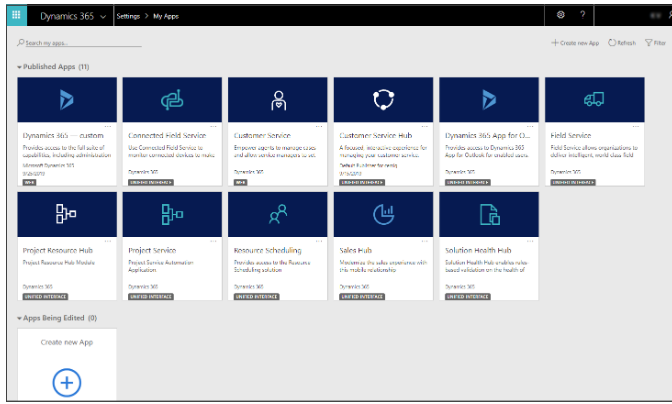This screenshot has width=672, height=404.
Task: Click the Project Resource Hub title
Action: tap(58, 250)
